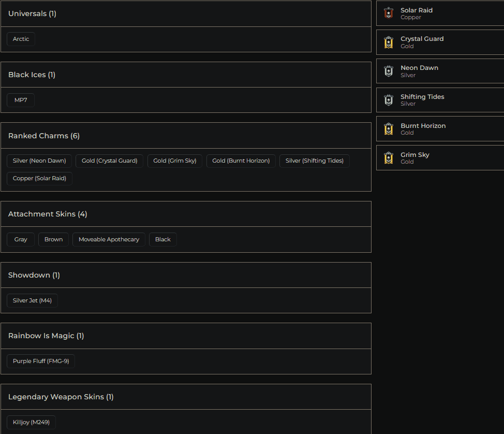Expand the Attachment Skins (4) header
The width and height of the screenshot is (504, 434).
pyautogui.click(x=186, y=214)
